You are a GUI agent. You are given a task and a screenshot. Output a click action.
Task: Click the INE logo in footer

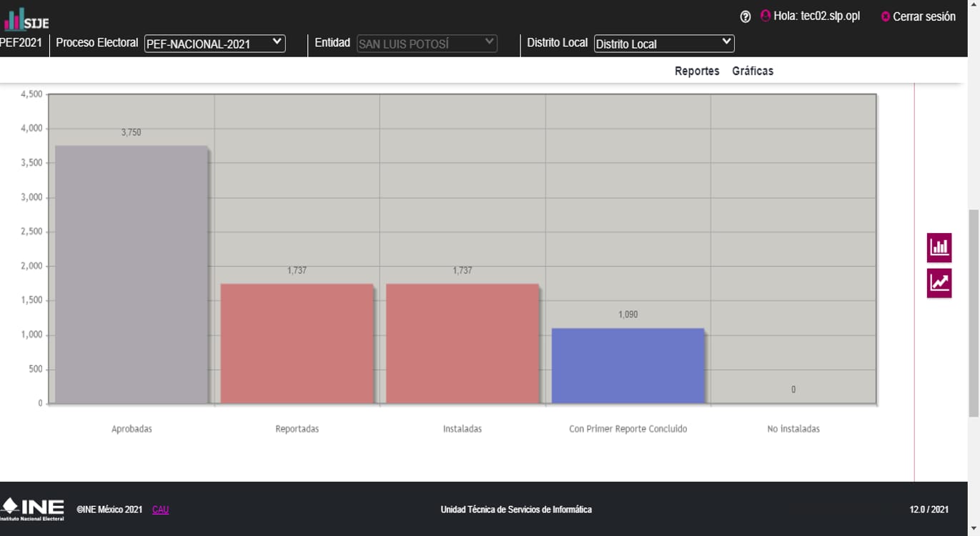33,509
